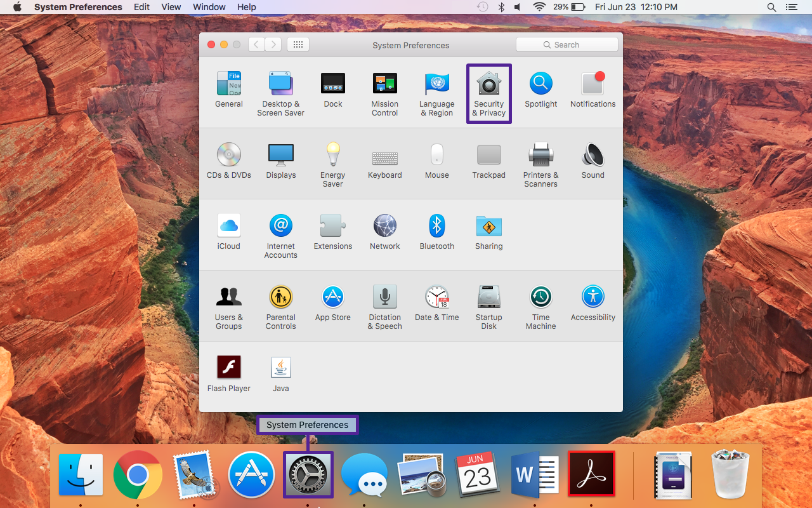
Task: Open Calendar from the Dock
Action: pyautogui.click(x=478, y=475)
